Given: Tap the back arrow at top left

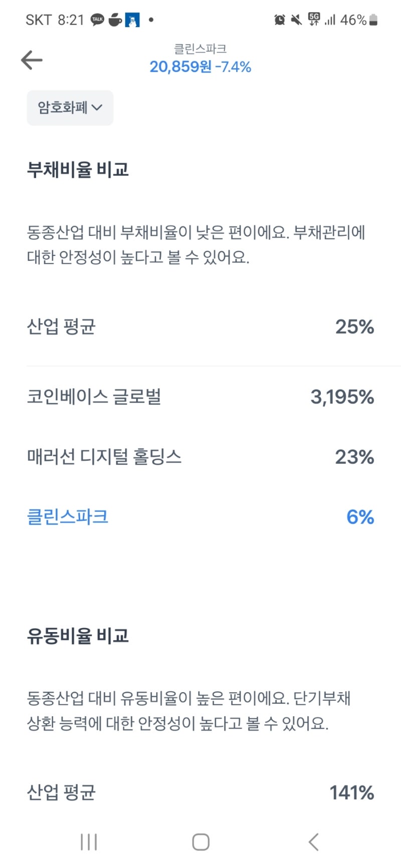Looking at the screenshot, I should coord(32,60).
